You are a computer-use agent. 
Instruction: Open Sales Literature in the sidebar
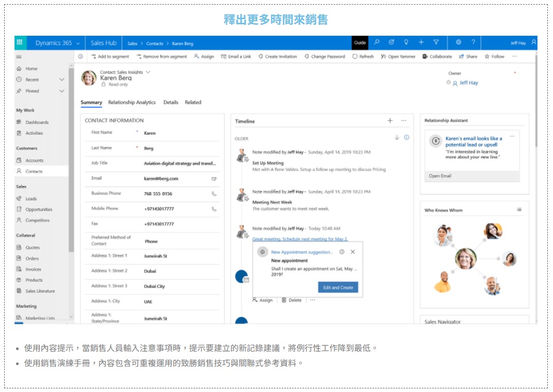(x=41, y=291)
